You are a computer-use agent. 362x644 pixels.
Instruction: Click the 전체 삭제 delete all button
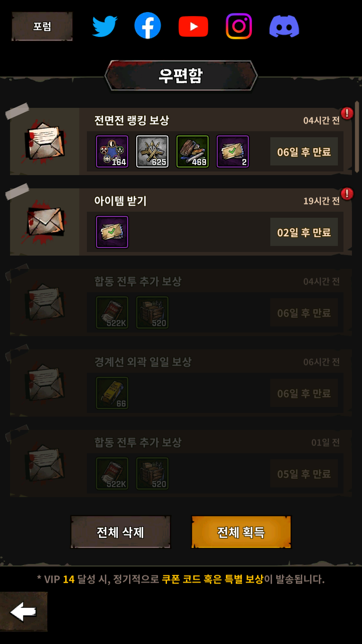121,532
